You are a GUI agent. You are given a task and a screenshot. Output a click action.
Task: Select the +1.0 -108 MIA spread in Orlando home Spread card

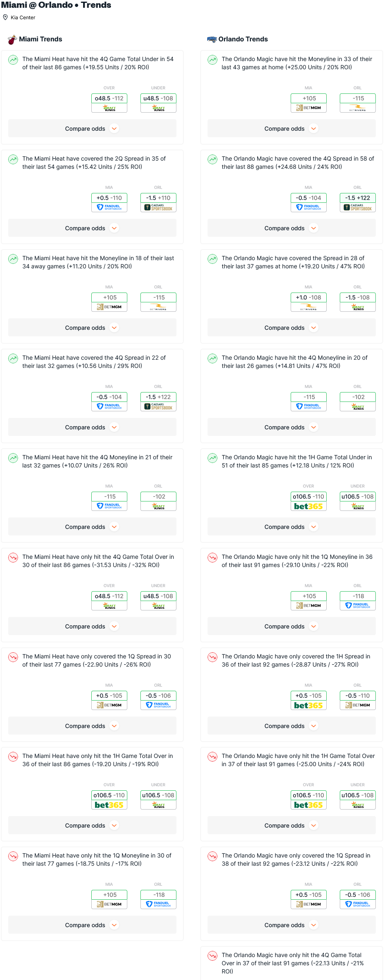pos(308,297)
